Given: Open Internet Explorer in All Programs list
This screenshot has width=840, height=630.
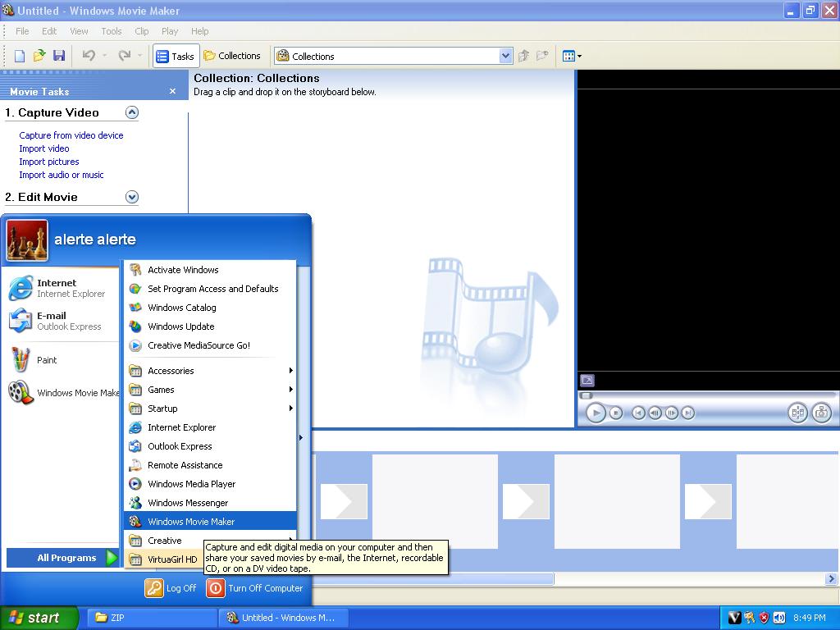Looking at the screenshot, I should coord(210,427).
